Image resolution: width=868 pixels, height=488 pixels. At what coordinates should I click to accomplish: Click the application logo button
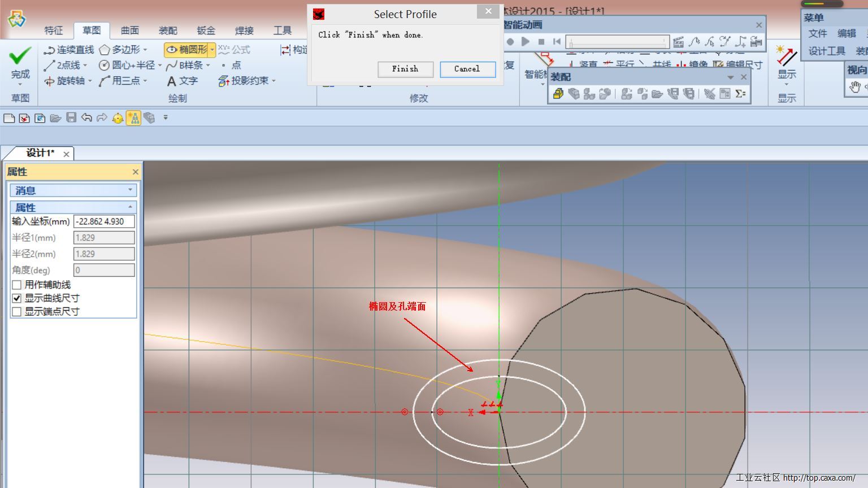coord(17,19)
